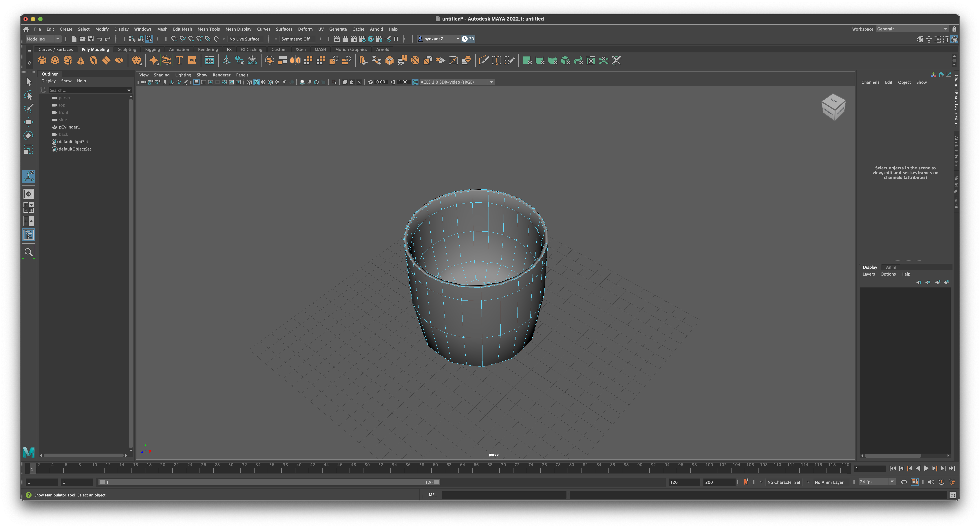The width and height of the screenshot is (980, 528).
Task: Click the layer editor horizontal scrollbar
Action: tap(893, 455)
